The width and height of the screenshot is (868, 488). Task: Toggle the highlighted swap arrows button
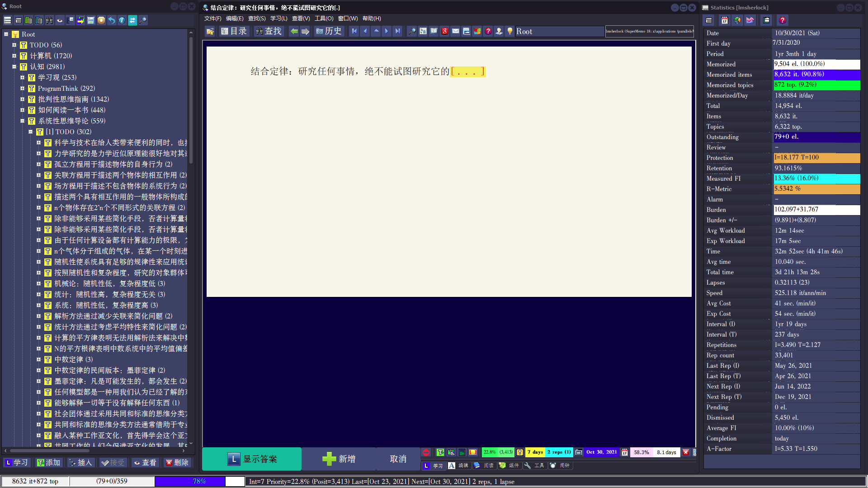tap(132, 20)
